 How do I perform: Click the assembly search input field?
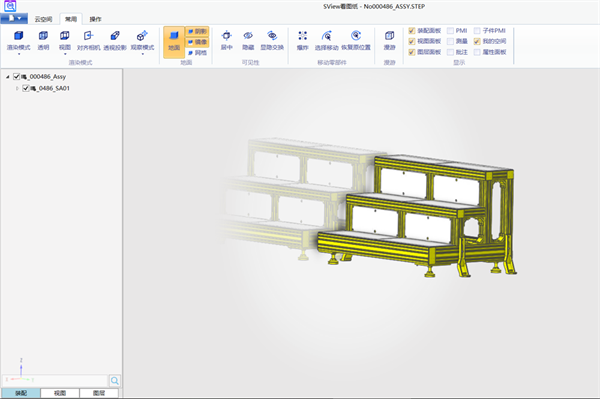[55, 381]
